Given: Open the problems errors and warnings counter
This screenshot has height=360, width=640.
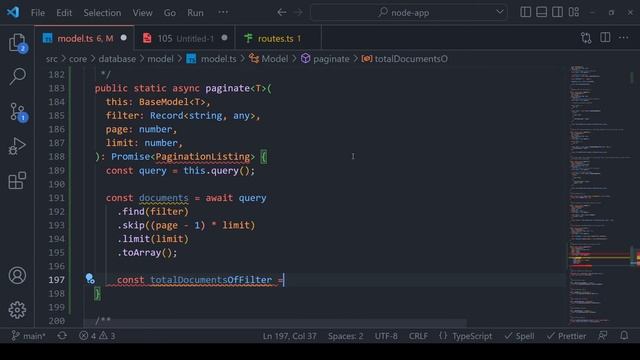Looking at the screenshot, I should (x=97, y=336).
